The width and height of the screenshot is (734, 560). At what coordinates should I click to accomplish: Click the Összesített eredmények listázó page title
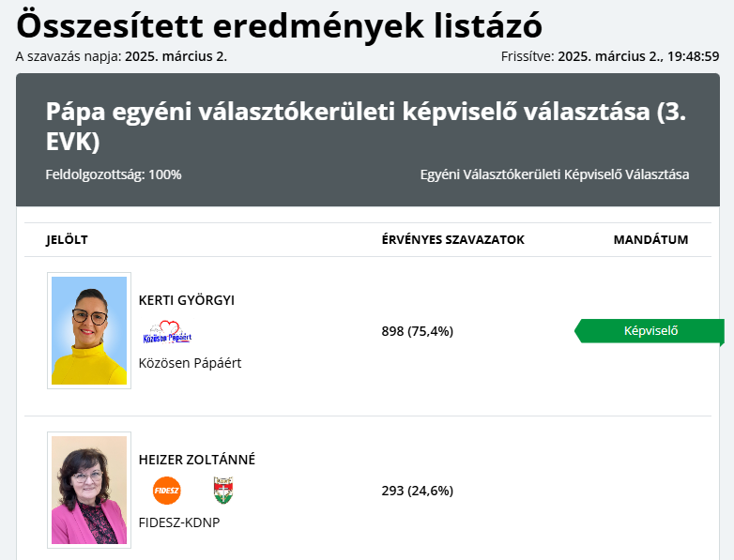coord(279,25)
